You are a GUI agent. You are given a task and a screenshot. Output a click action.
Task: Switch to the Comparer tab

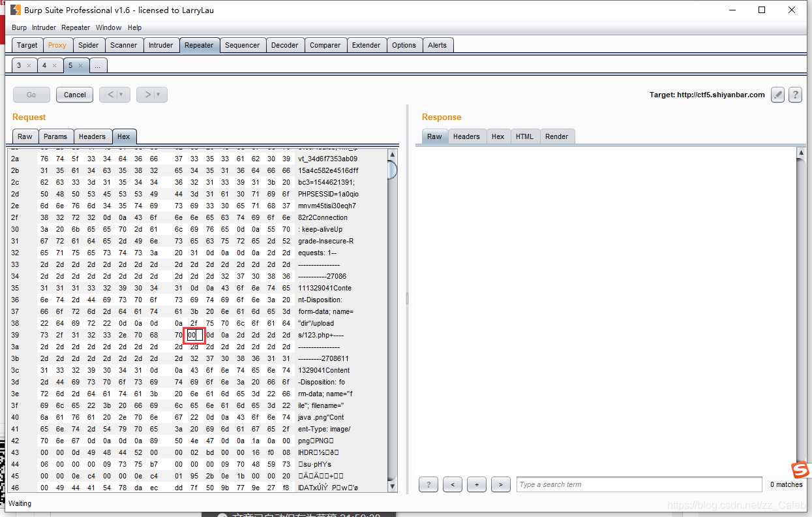[x=325, y=45]
